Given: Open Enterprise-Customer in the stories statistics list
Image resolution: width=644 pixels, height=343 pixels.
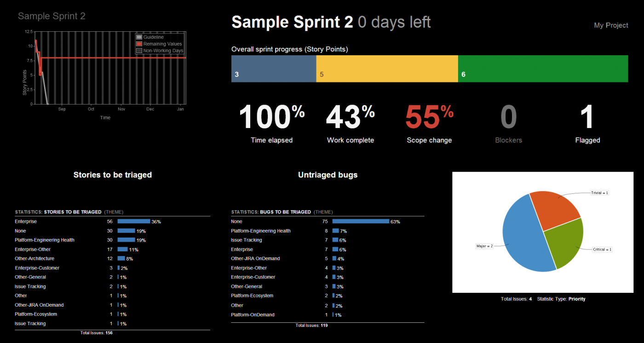Looking at the screenshot, I should click(x=37, y=268).
